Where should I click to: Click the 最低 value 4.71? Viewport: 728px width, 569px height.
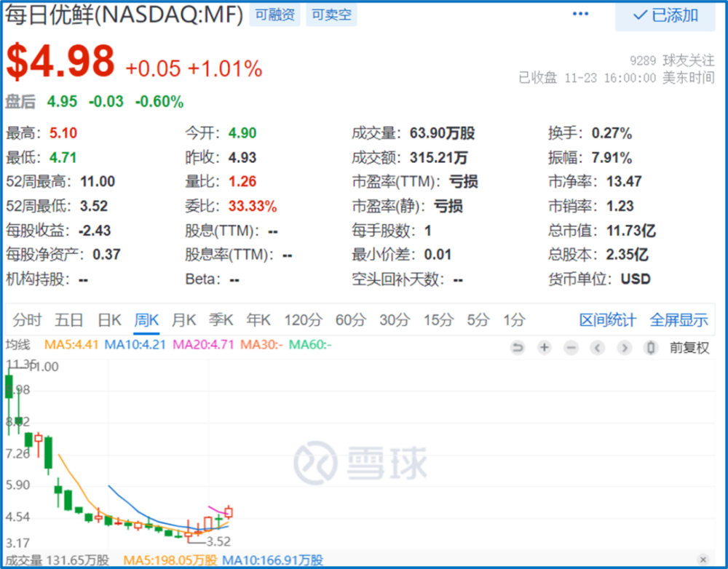(x=63, y=158)
